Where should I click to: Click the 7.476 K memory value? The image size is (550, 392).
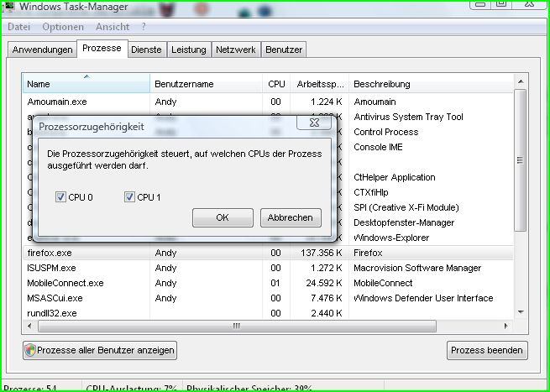[x=326, y=298]
